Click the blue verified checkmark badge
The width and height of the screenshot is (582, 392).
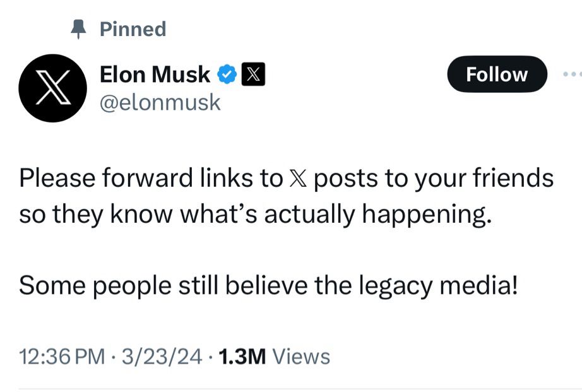click(x=225, y=74)
